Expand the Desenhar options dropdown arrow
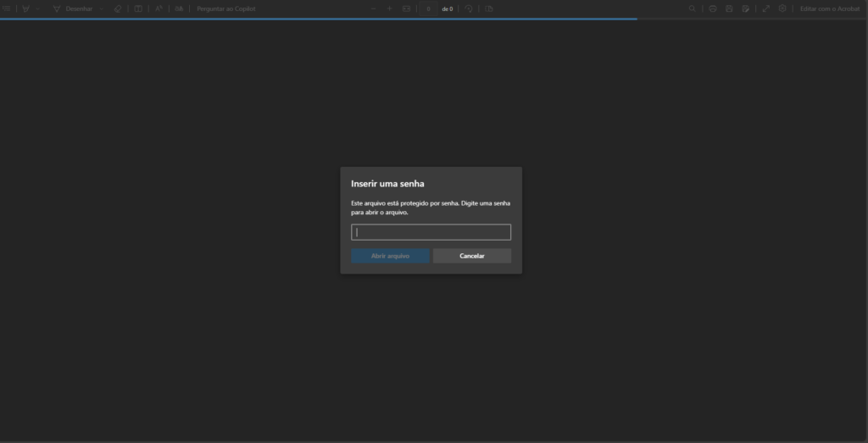868x443 pixels. click(x=102, y=8)
